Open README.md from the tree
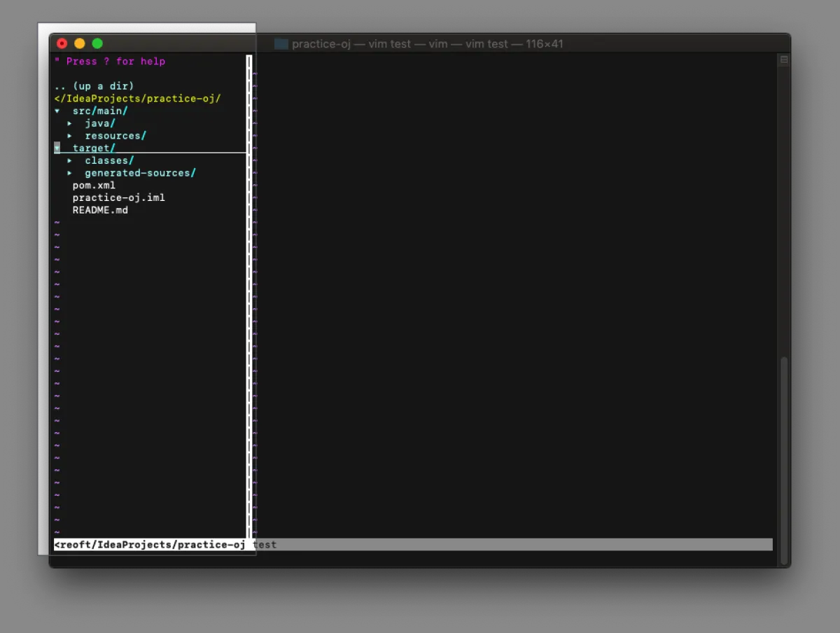The width and height of the screenshot is (840, 633). [x=100, y=210]
